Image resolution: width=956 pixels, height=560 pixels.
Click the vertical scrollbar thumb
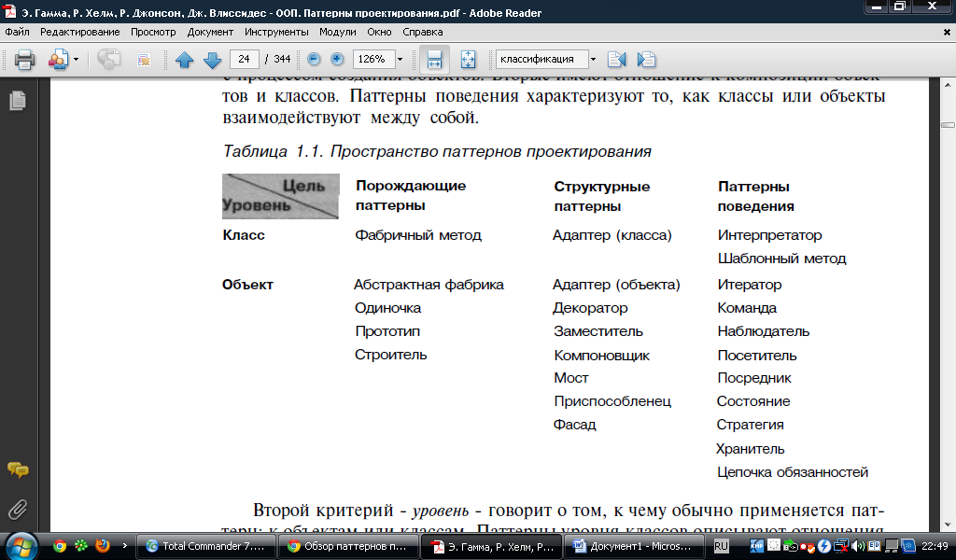coord(948,125)
